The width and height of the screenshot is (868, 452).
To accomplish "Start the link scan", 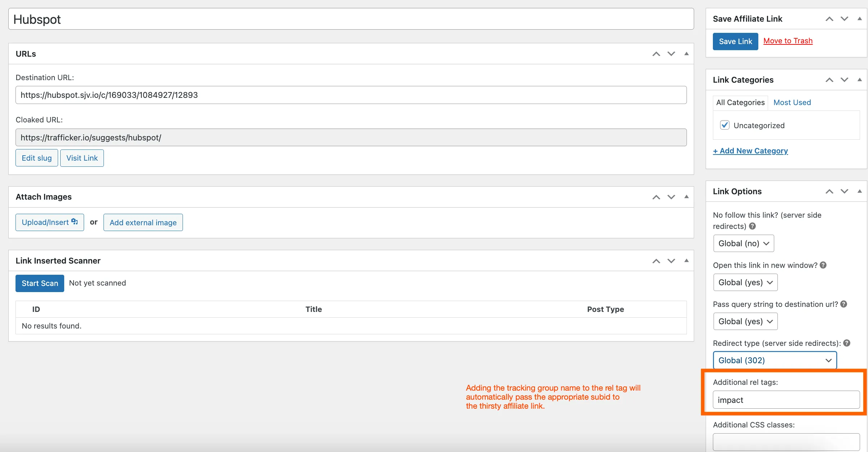I will click(x=40, y=283).
